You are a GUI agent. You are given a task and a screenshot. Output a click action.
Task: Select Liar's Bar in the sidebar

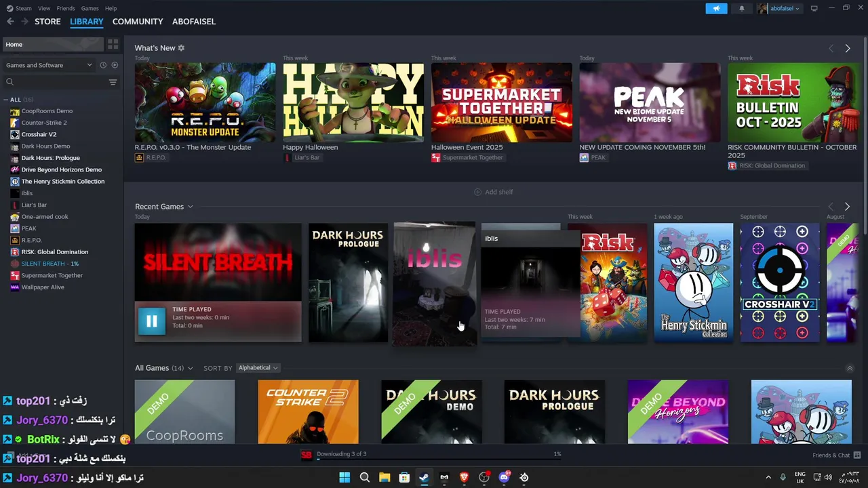pyautogui.click(x=34, y=205)
